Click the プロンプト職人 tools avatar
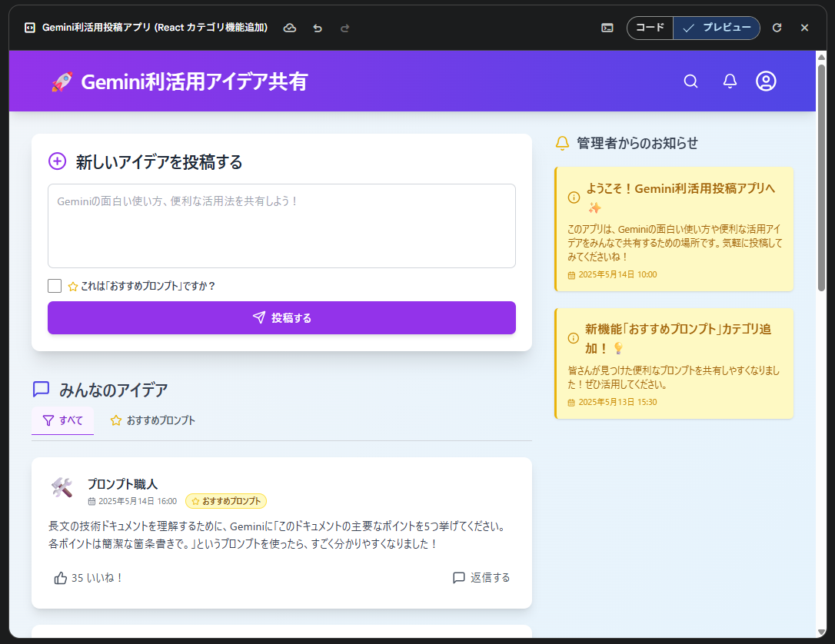The image size is (835, 644). 62,487
